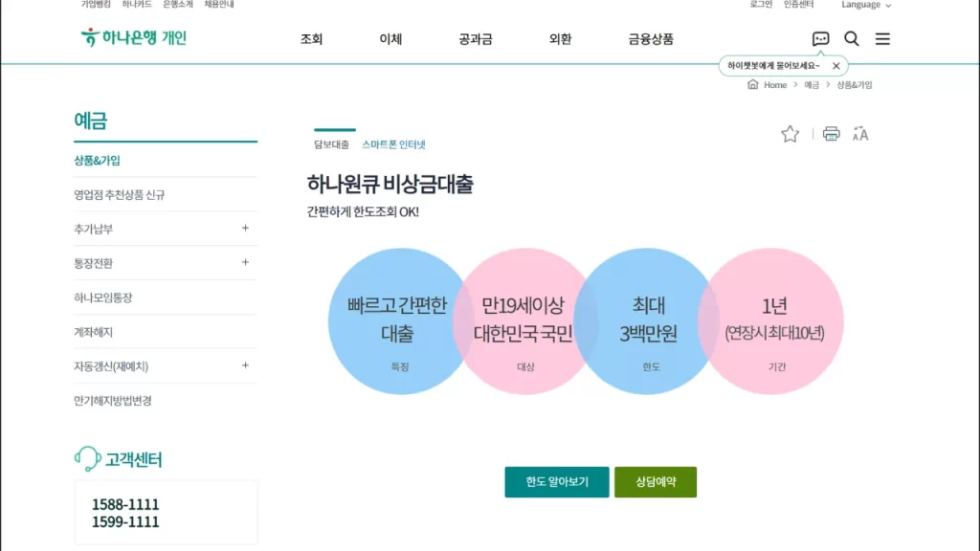
Task: Open the Language dropdown
Action: click(x=865, y=5)
